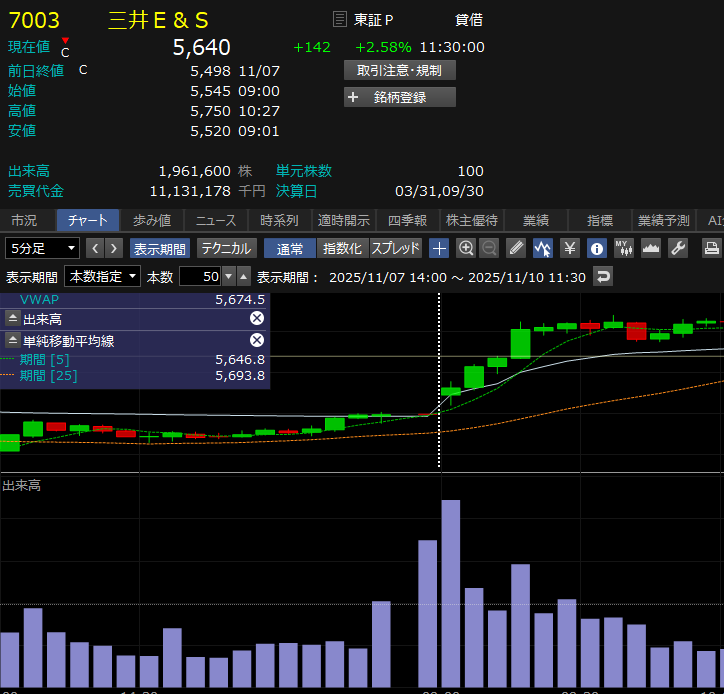Open the 5分足 timeframe dropdown
724x694 pixels.
tap(43, 248)
